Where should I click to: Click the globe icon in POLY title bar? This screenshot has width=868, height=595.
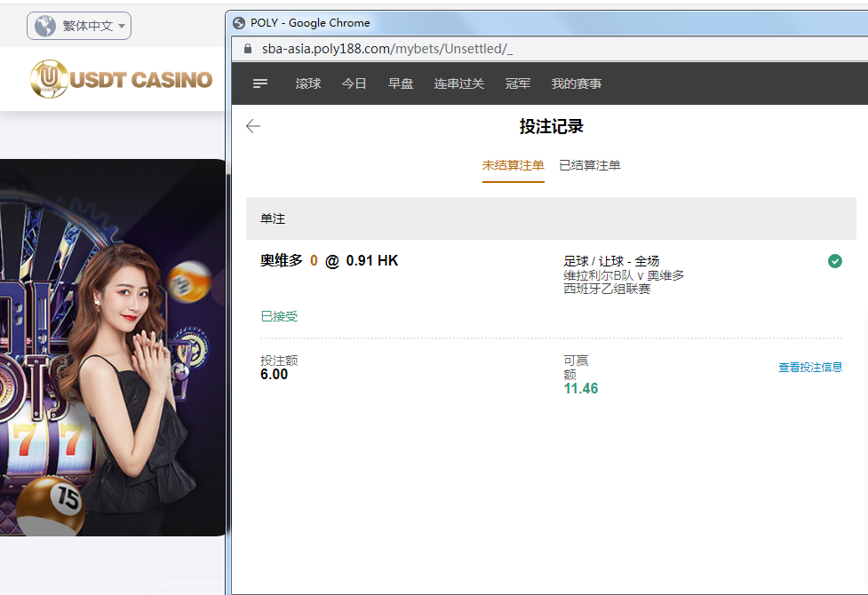pos(239,23)
